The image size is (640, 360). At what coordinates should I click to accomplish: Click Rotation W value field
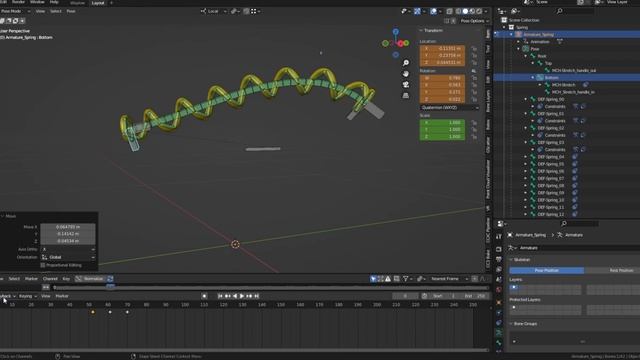442,78
